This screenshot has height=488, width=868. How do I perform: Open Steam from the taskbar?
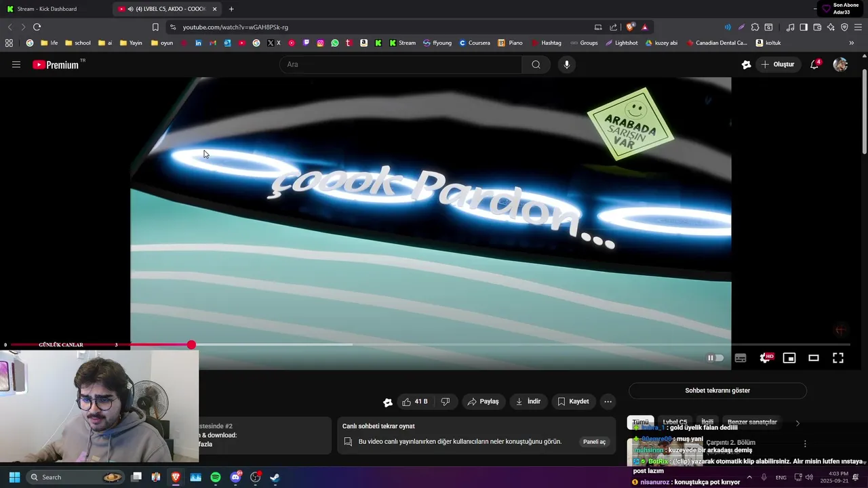pos(275,477)
